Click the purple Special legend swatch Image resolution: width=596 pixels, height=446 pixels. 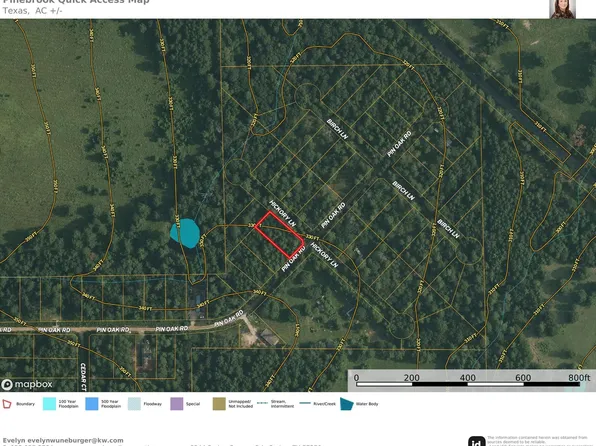pos(177,404)
